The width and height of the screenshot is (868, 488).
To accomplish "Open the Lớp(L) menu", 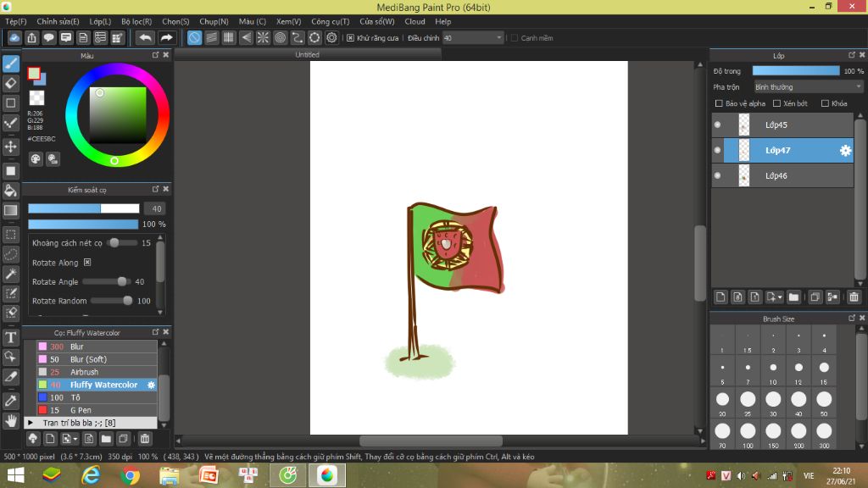I will coord(100,21).
